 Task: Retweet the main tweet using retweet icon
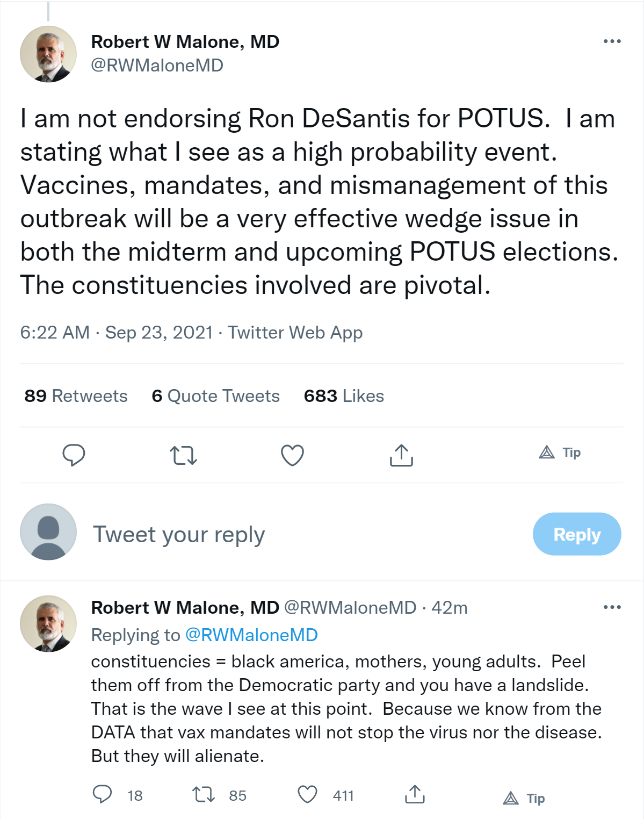(183, 455)
